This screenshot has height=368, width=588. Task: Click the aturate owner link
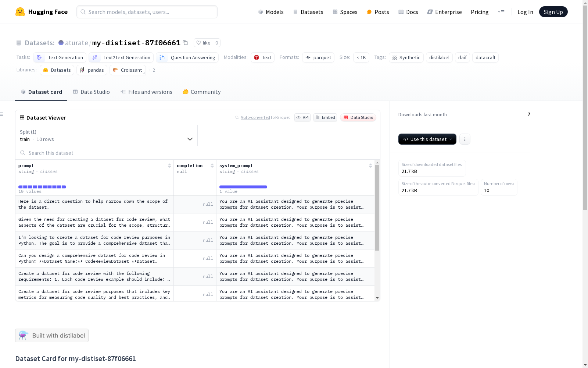pos(76,43)
